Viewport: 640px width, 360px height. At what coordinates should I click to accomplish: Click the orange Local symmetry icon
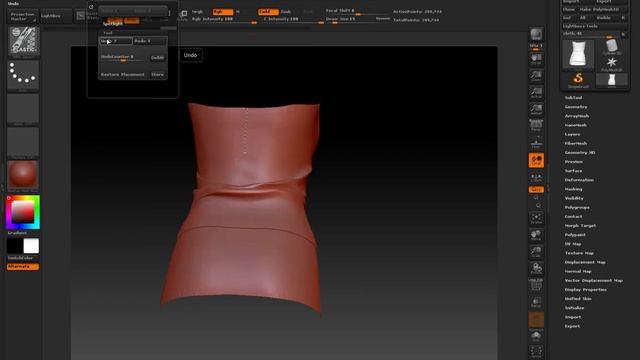tap(536, 160)
